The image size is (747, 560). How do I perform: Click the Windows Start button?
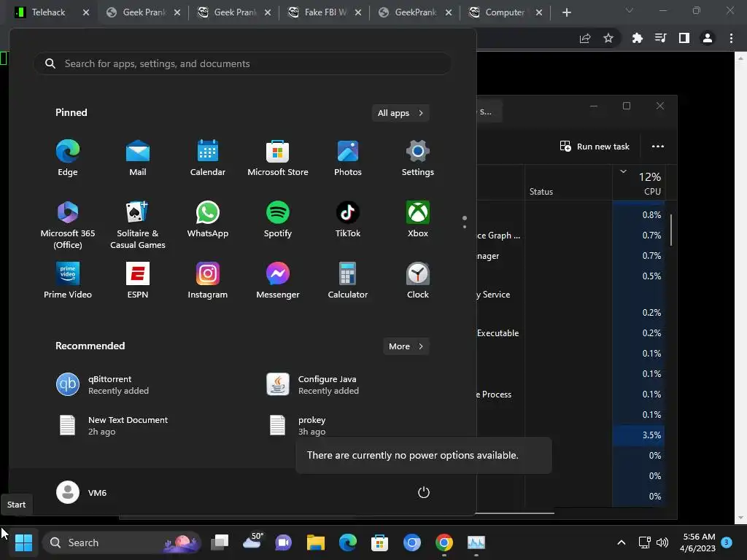click(23, 542)
